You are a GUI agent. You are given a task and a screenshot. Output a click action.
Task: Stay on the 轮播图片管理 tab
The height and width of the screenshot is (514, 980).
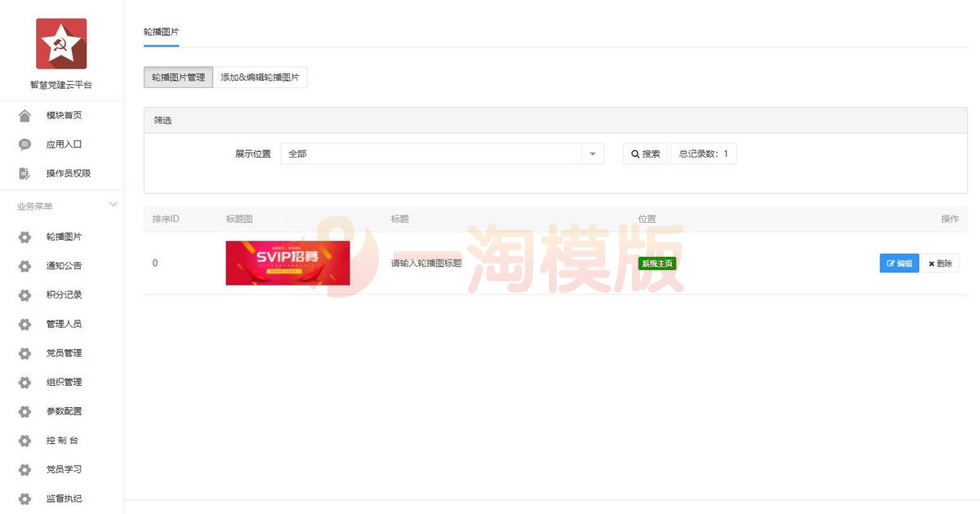[177, 77]
